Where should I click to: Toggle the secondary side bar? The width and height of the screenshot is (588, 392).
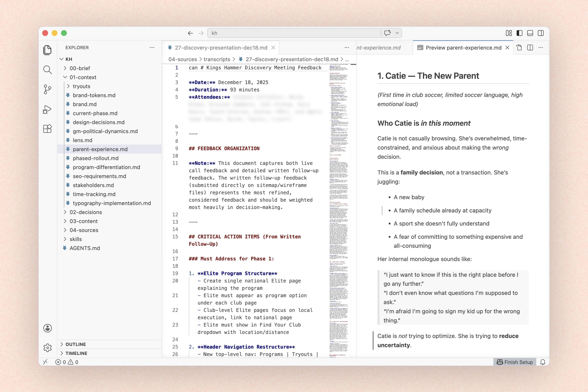[x=541, y=33]
